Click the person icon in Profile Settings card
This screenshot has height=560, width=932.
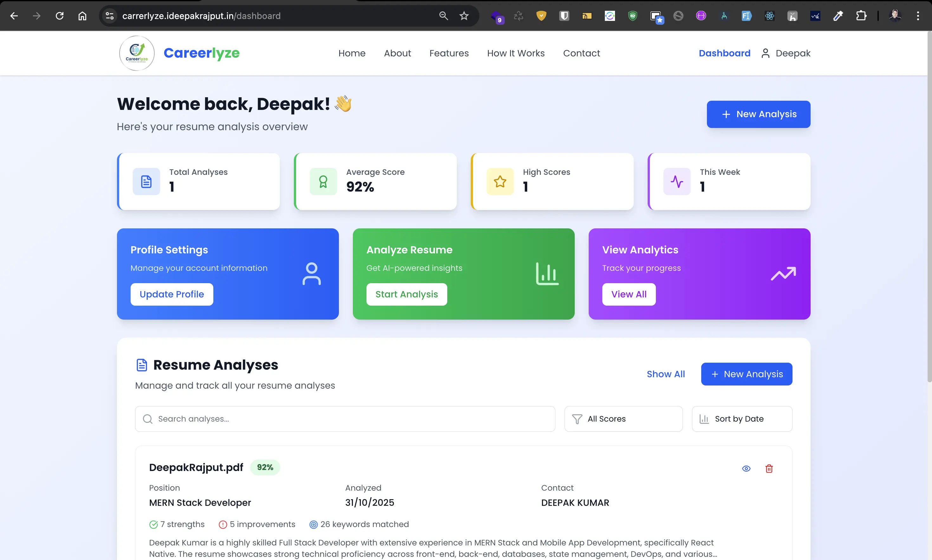tap(312, 274)
